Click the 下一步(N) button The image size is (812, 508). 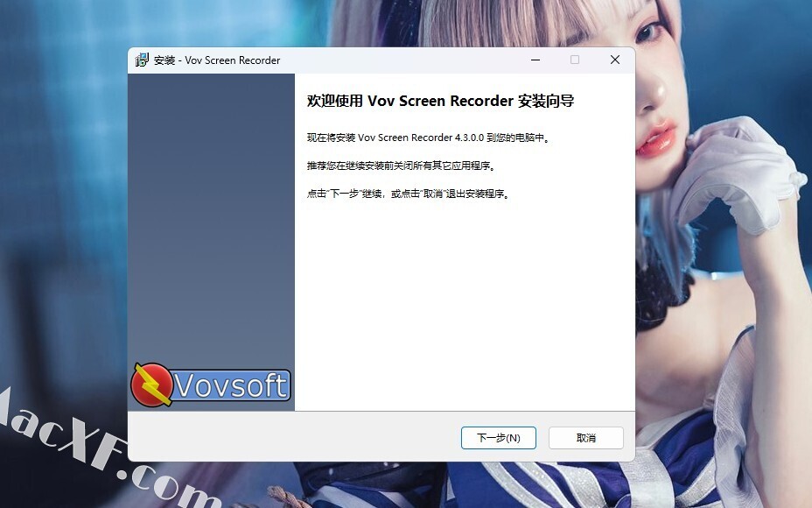(498, 438)
